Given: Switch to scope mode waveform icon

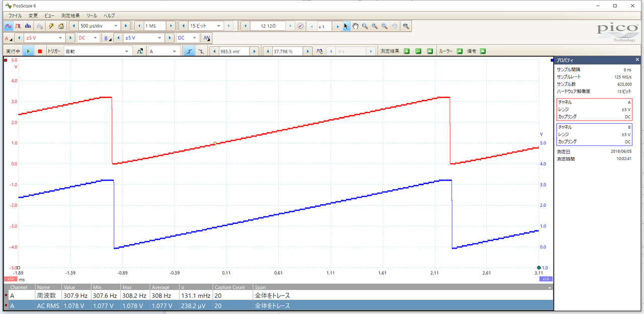Looking at the screenshot, I should pyautogui.click(x=9, y=26).
